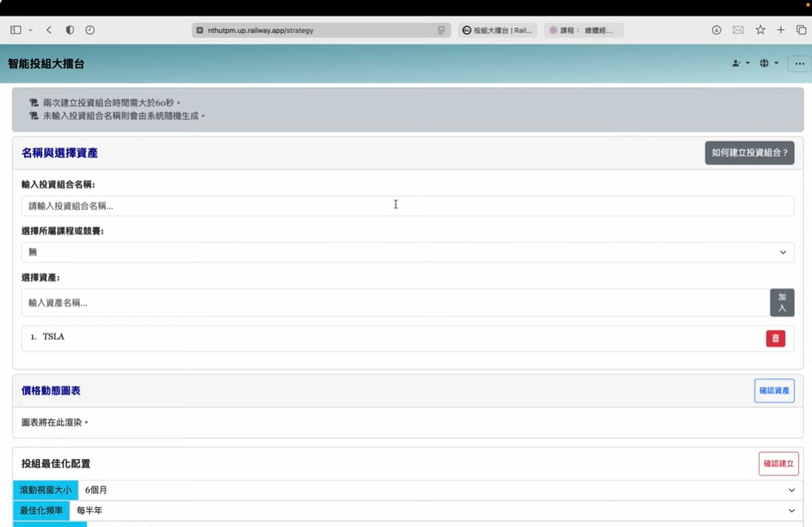Click the 如何建立投資組合？ button

(x=749, y=153)
